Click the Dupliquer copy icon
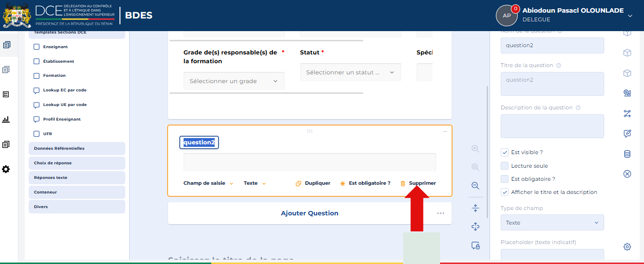Image resolution: width=644 pixels, height=264 pixels. (298, 183)
